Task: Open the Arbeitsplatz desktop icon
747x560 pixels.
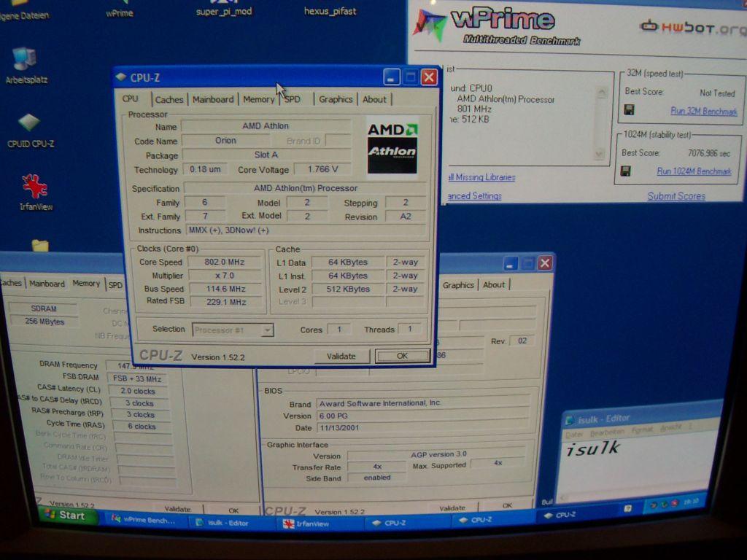Action: [25, 66]
